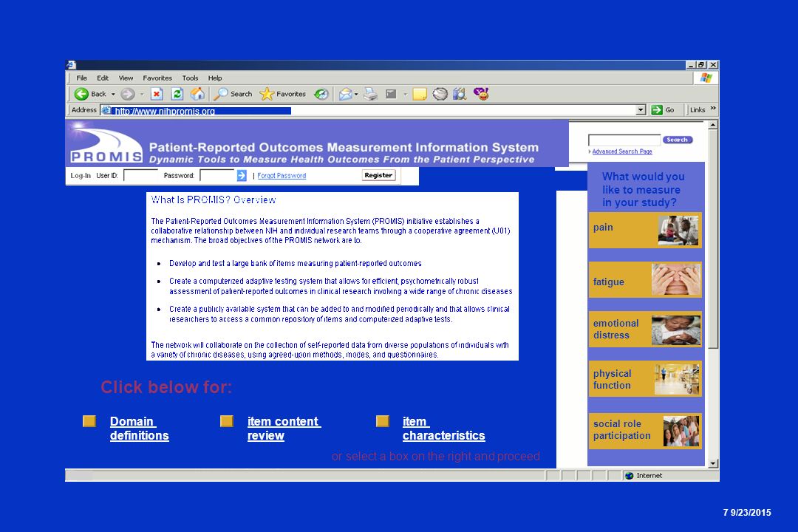
Task: Click the Print toolbar icon
Action: point(370,94)
